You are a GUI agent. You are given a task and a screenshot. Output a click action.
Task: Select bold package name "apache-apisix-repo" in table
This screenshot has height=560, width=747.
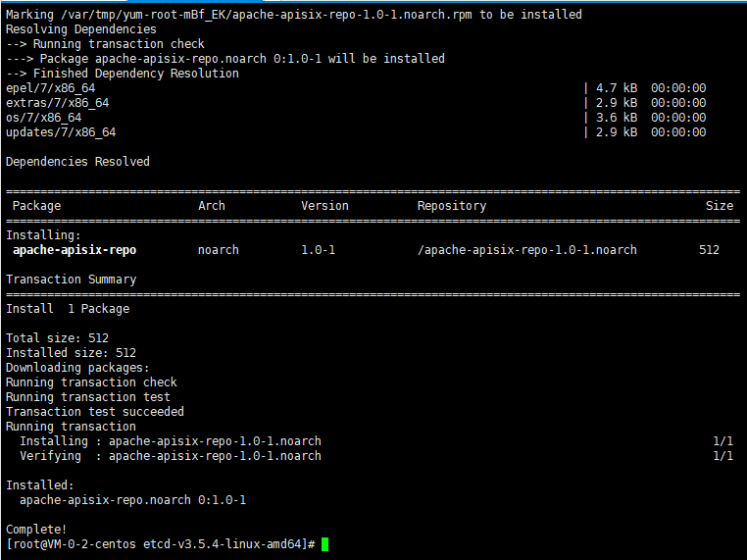[x=75, y=250]
